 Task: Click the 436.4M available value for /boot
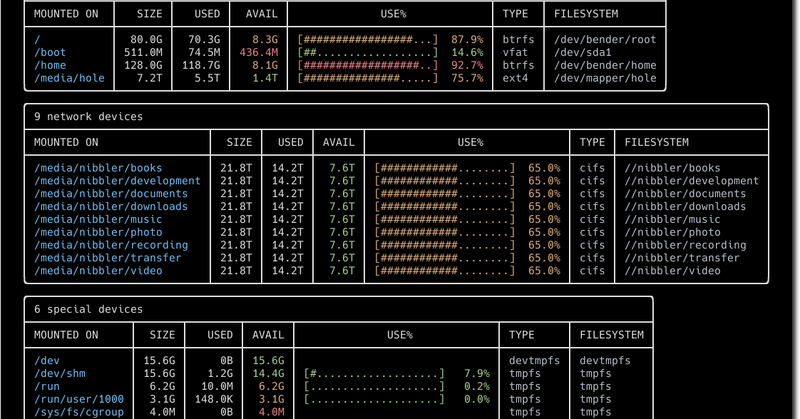[259, 52]
